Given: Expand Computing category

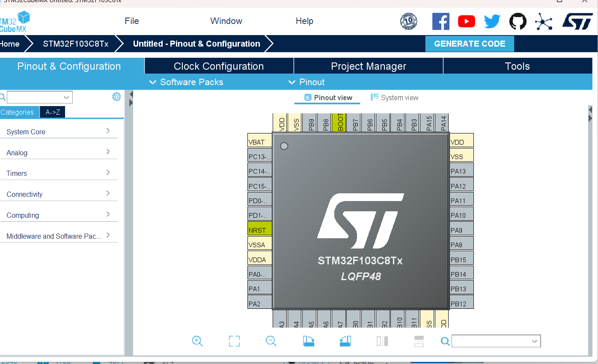Looking at the screenshot, I should click(x=59, y=215).
